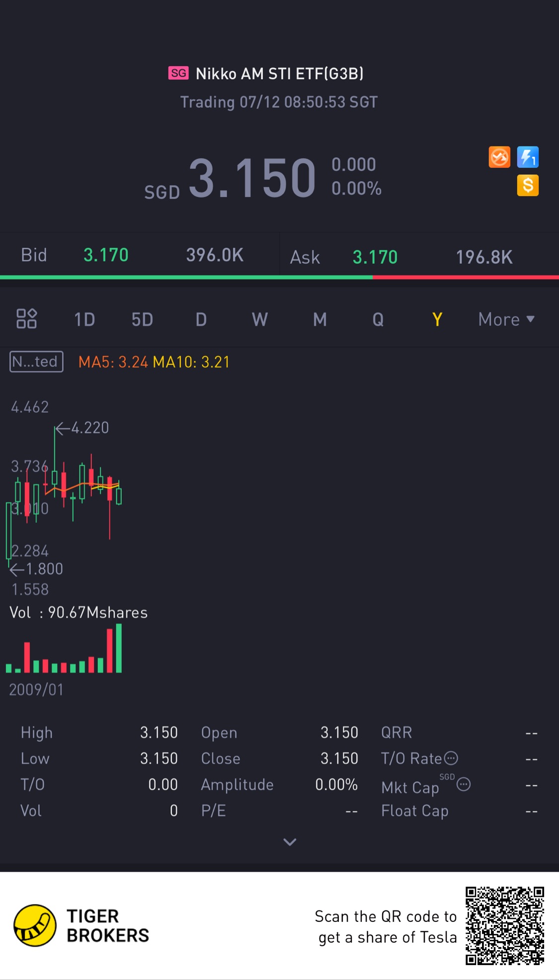The image size is (559, 980).
Task: Select the Q quarterly chart tab
Action: pos(378,319)
